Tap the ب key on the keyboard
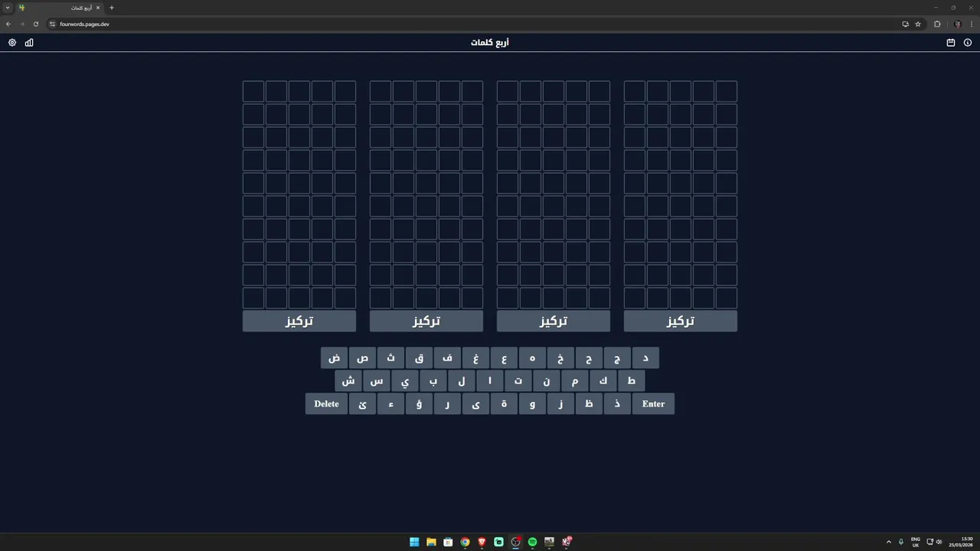 tap(433, 381)
